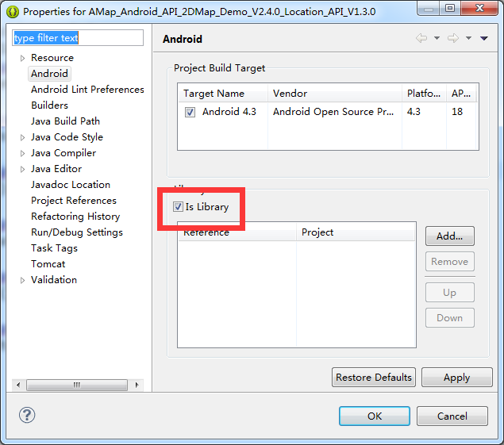
Task: Open Javadoc Location page
Action: coord(71,185)
